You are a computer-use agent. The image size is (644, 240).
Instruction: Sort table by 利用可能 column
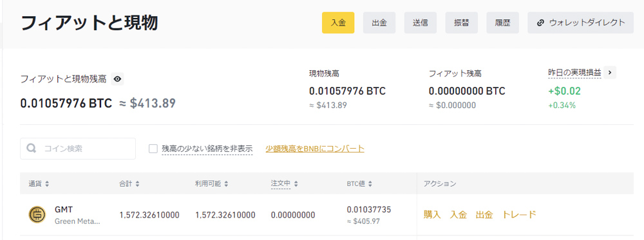tap(212, 184)
